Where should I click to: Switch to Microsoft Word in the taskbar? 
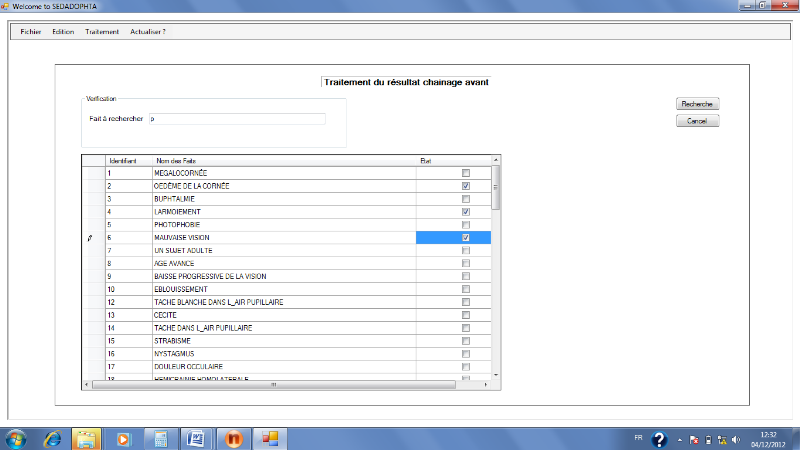(x=196, y=439)
